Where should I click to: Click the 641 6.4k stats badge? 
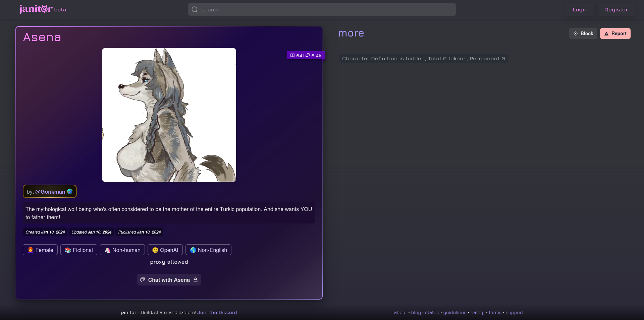tap(306, 56)
